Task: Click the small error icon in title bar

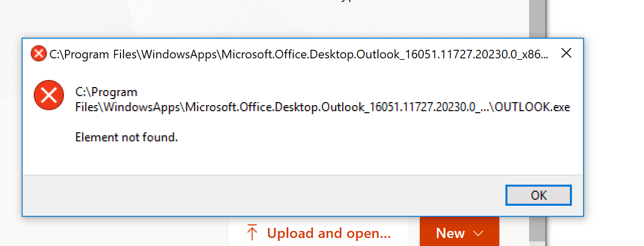Action: point(38,53)
